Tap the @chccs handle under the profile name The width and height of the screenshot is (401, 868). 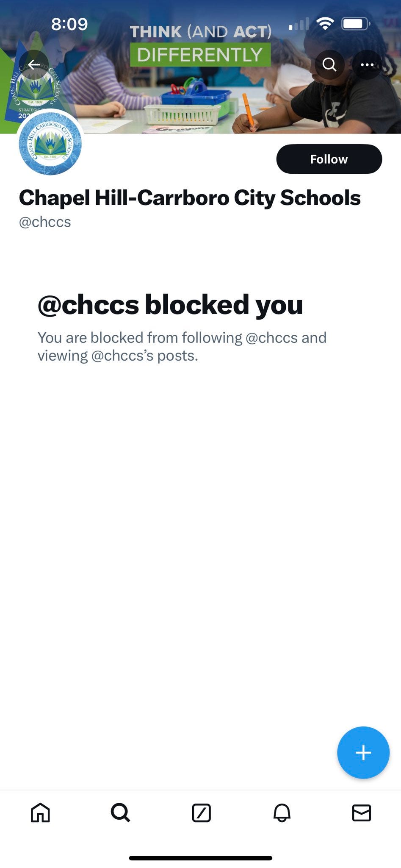pos(45,222)
